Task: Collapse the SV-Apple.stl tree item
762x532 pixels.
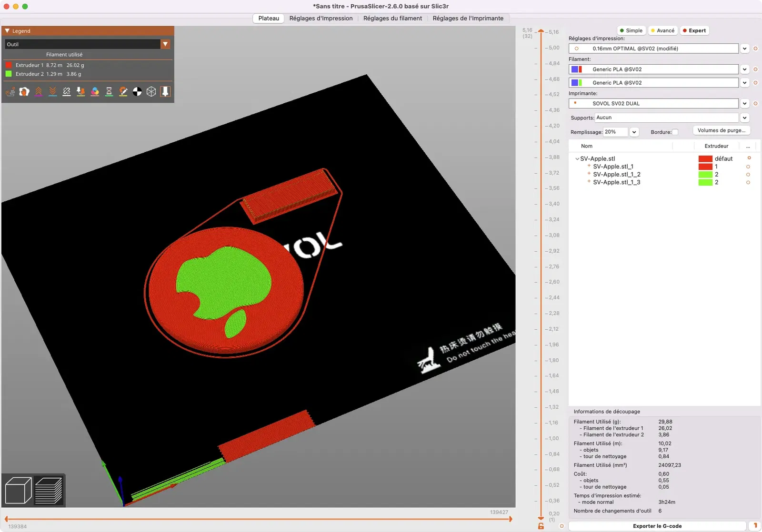Action: 577,159
